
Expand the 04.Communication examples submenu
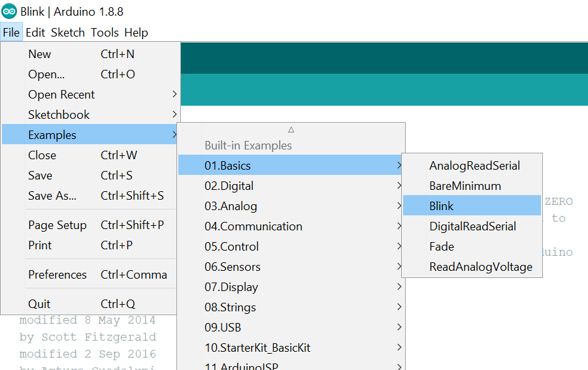click(253, 226)
